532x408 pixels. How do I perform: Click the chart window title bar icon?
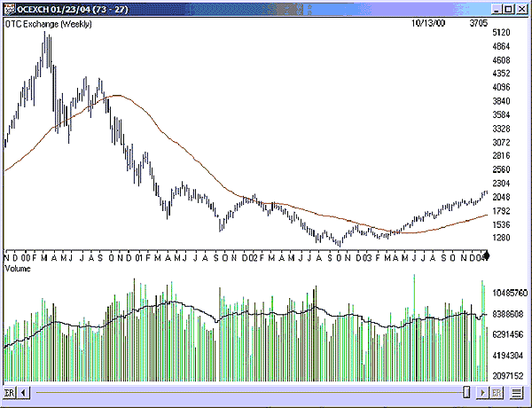(x=11, y=9)
